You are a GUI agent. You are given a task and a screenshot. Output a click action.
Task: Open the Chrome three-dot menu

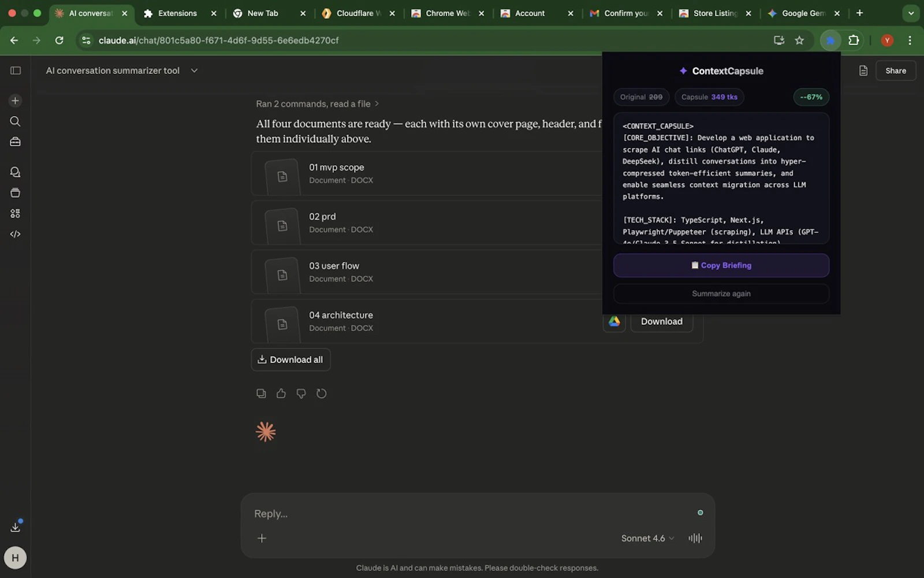910,40
